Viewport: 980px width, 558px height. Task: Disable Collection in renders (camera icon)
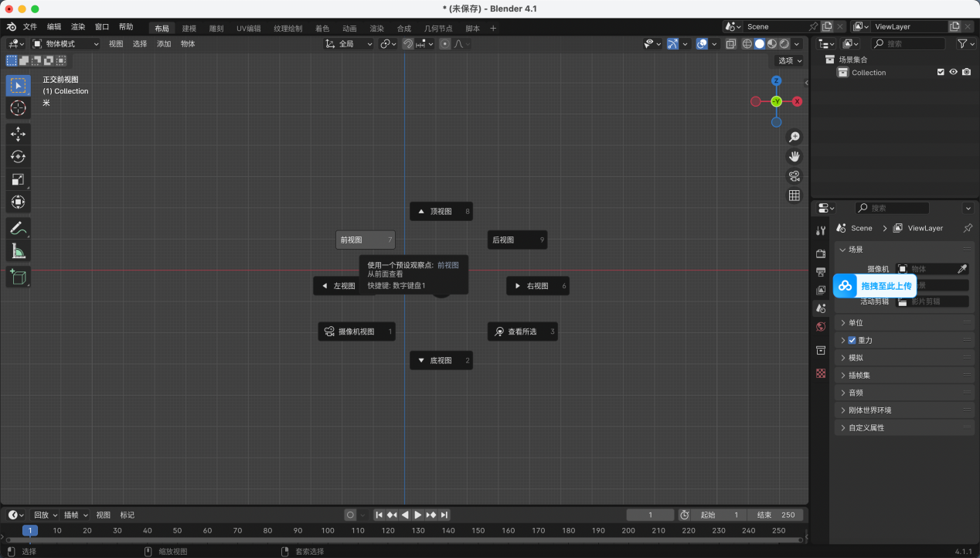tap(966, 73)
